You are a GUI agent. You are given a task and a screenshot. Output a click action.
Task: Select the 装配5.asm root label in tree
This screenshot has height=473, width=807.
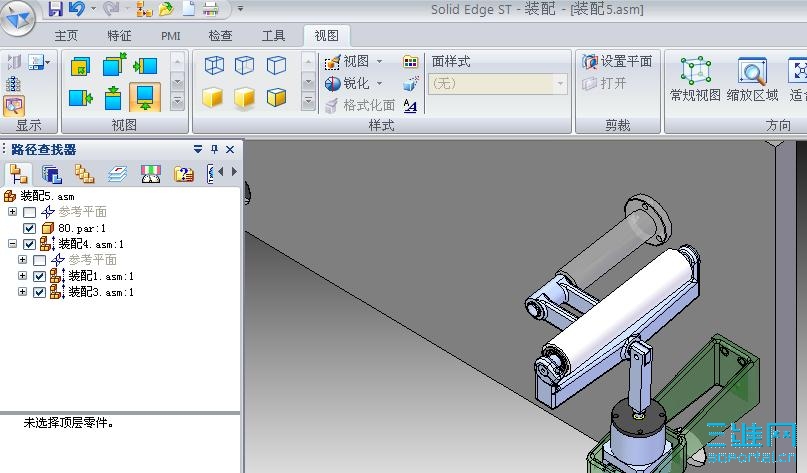(x=47, y=196)
